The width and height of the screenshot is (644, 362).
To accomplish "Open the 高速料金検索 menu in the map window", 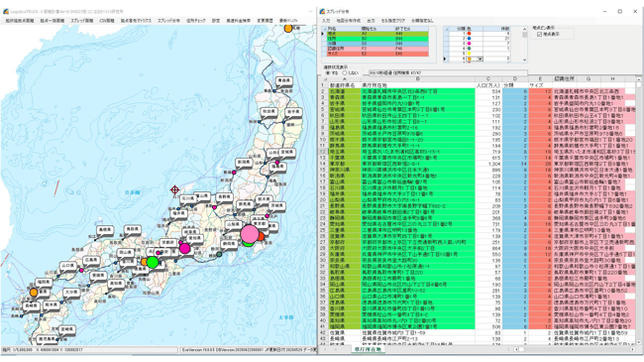I will point(238,21).
